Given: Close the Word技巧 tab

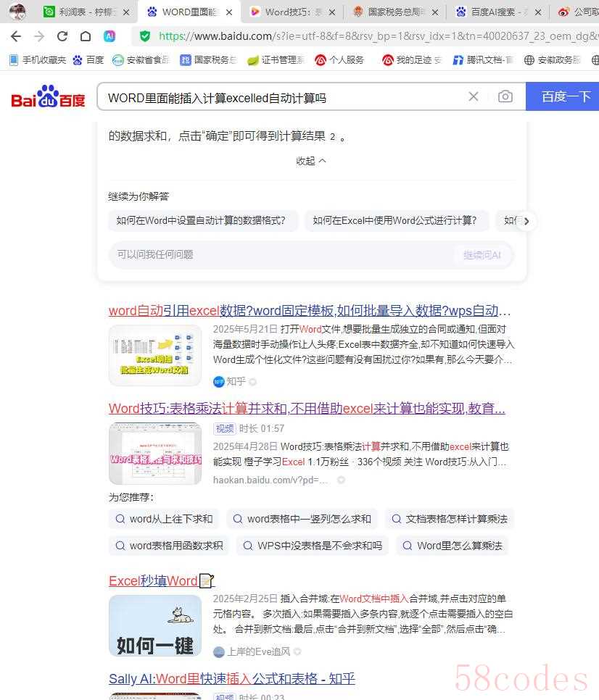Looking at the screenshot, I should (x=332, y=12).
